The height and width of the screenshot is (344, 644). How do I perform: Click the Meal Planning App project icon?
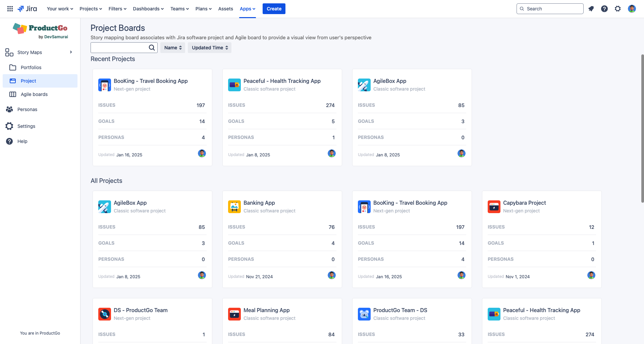pyautogui.click(x=234, y=314)
